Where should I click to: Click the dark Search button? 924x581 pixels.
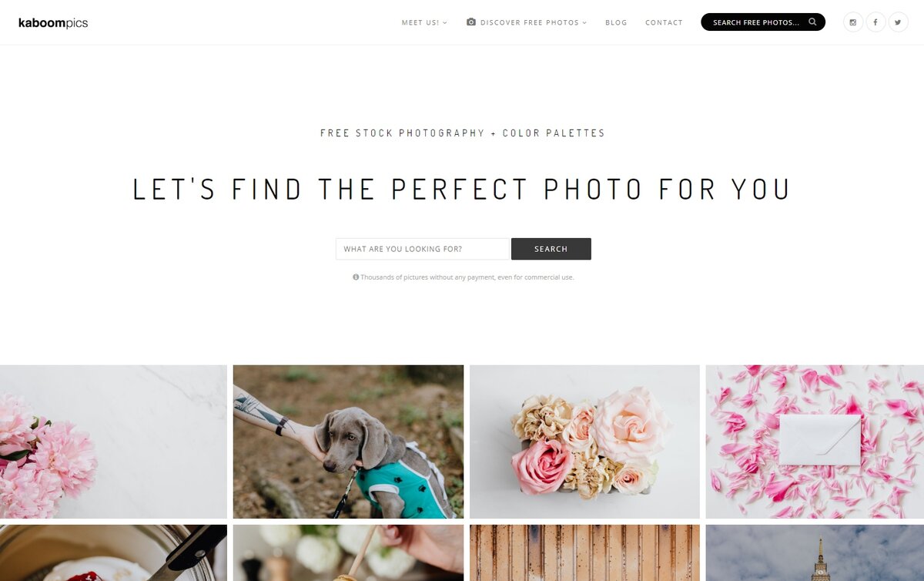[551, 249]
